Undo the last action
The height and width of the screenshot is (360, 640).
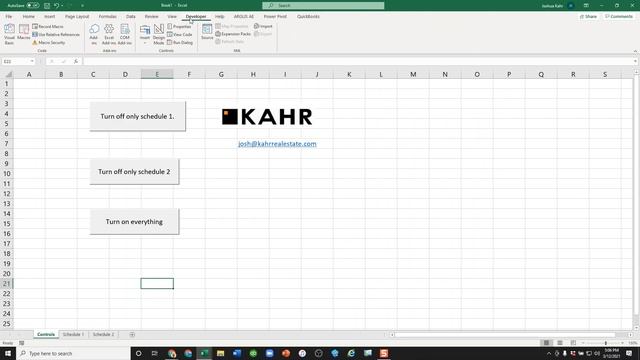coord(56,5)
